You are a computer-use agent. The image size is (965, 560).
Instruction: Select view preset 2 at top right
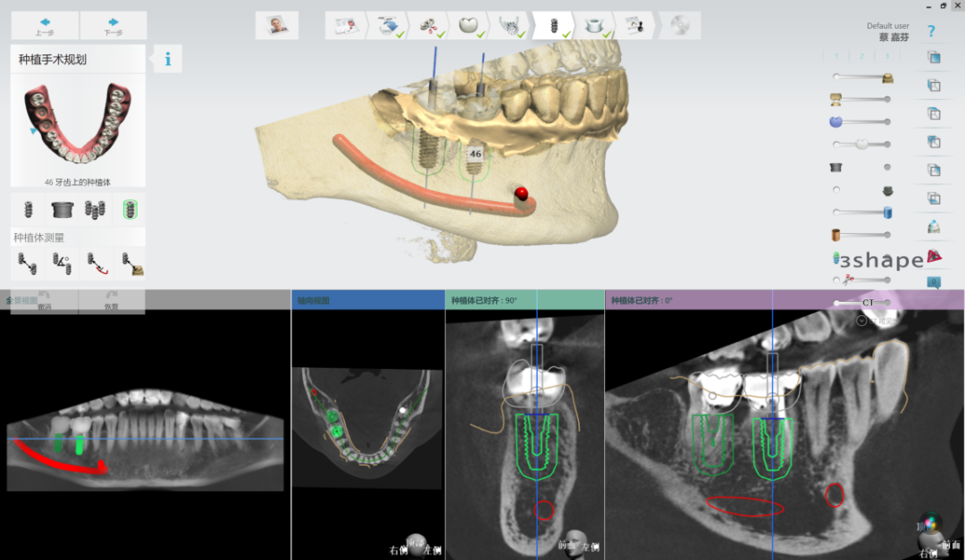(861, 55)
